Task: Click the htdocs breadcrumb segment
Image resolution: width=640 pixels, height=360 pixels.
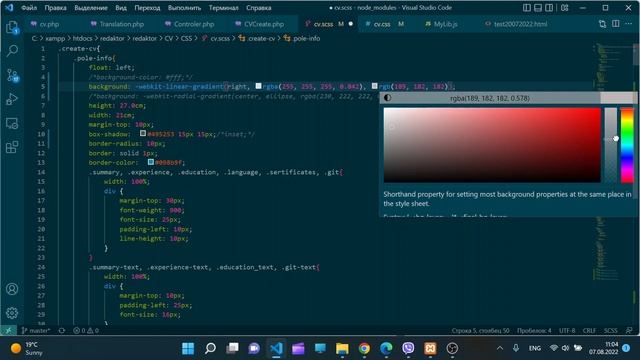Action: point(82,38)
